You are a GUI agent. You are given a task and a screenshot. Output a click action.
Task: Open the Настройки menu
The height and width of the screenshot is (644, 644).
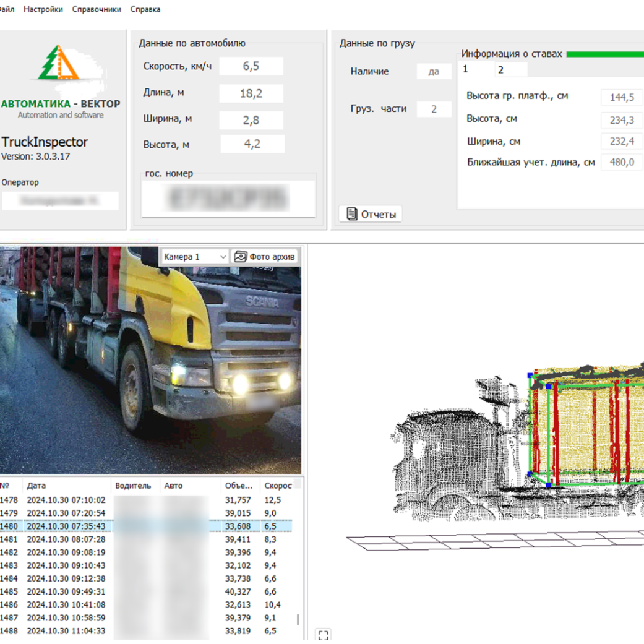coord(43,9)
